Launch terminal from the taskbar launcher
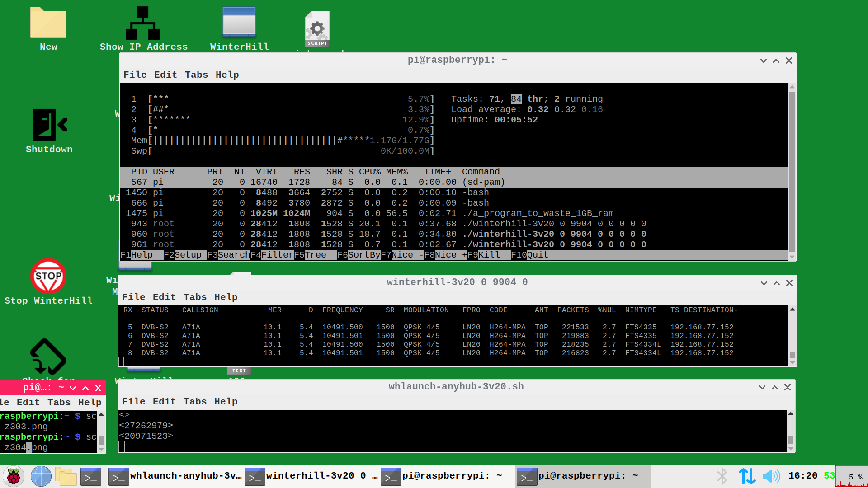Image resolution: width=868 pixels, height=488 pixels. [91, 476]
